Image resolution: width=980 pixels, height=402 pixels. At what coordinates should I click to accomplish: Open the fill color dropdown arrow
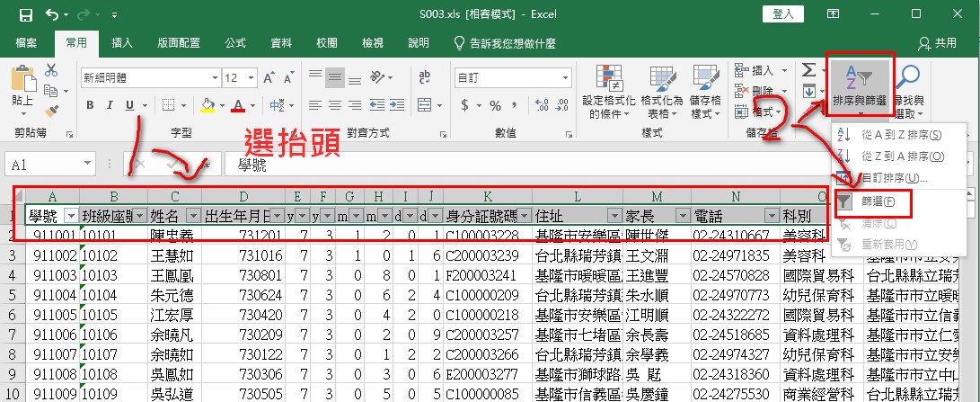click(221, 105)
